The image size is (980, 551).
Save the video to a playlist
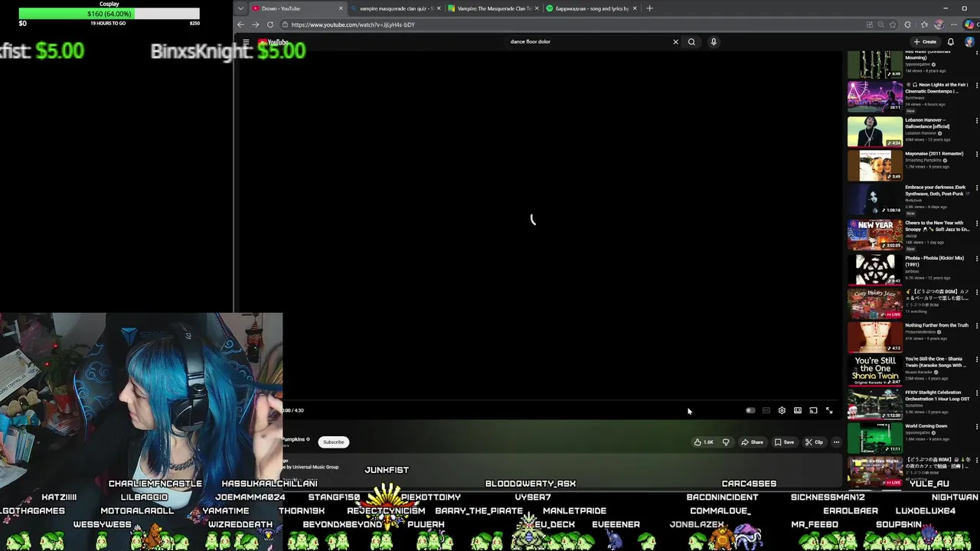784,442
